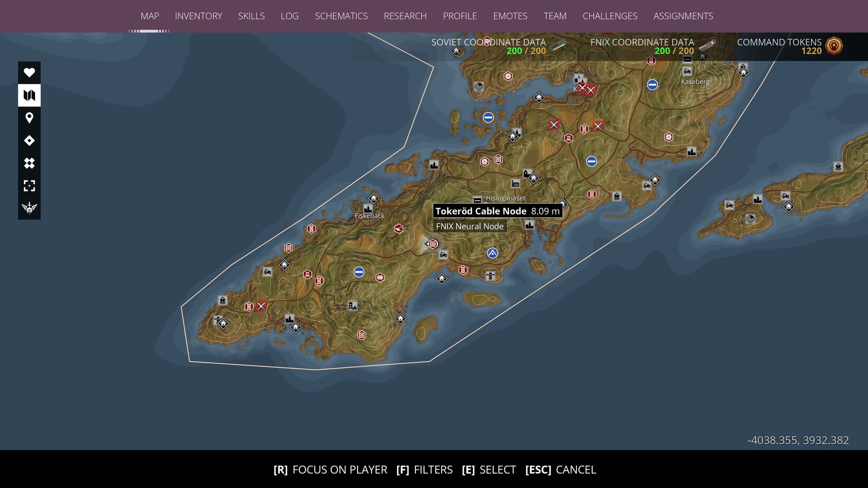Click the [E] Select prompt
This screenshot has height=488, width=868.
pyautogui.click(x=489, y=470)
